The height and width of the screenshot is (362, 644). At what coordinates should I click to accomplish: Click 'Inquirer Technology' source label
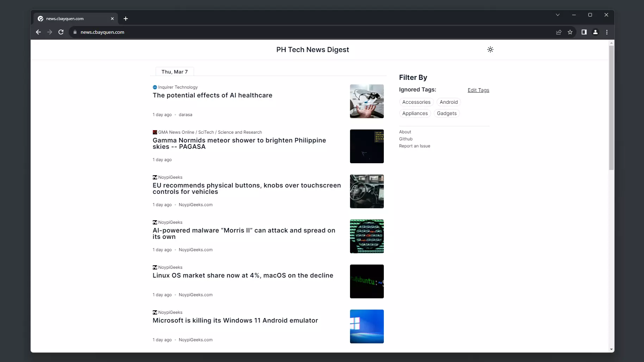tap(178, 87)
